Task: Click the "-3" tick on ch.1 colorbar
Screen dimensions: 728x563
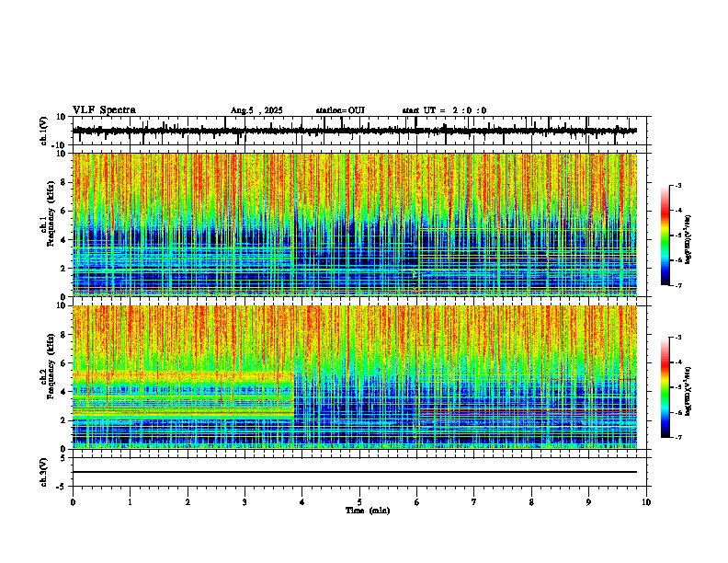Action: pos(678,185)
